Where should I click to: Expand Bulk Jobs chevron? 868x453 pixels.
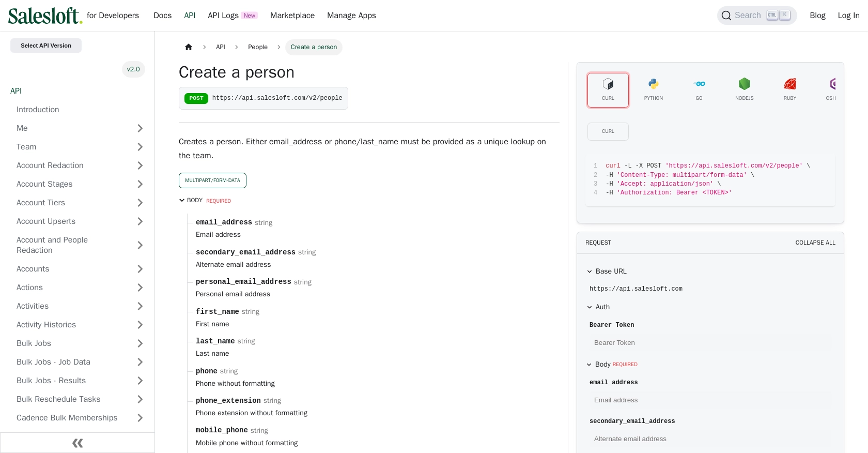pyautogui.click(x=140, y=343)
